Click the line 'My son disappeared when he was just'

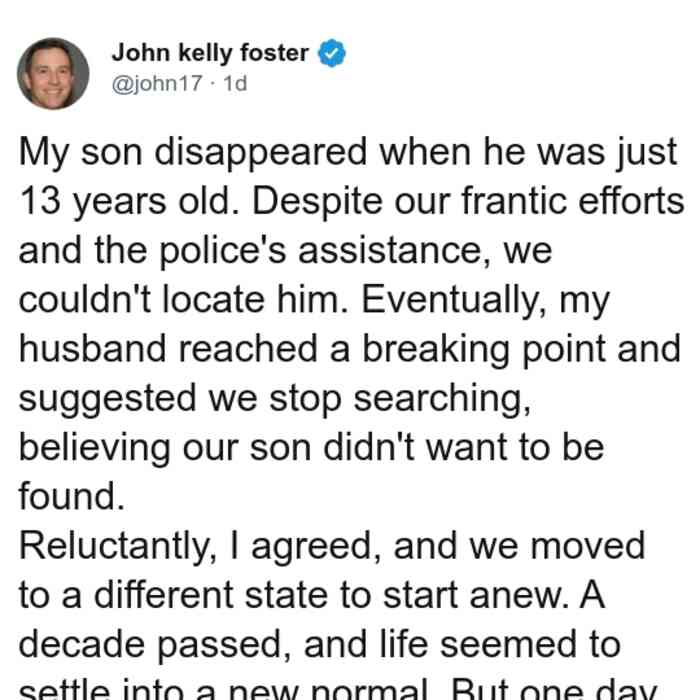pyautogui.click(x=348, y=153)
